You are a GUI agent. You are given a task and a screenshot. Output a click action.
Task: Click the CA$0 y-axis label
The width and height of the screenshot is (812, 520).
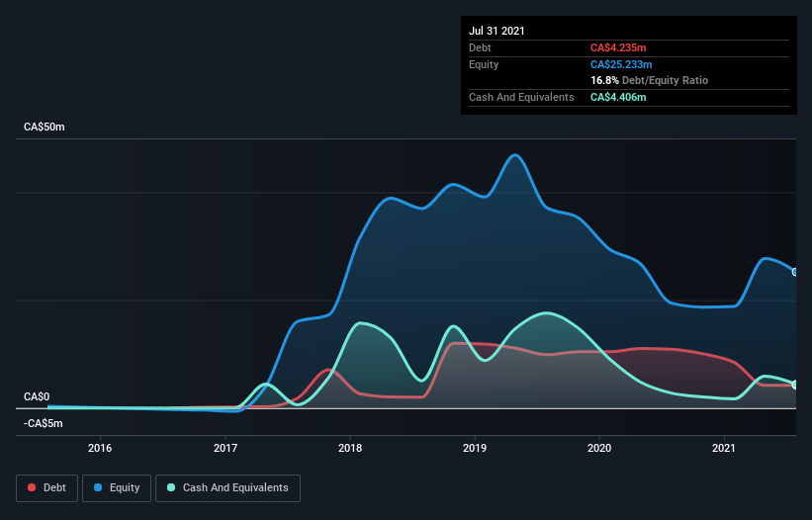point(37,396)
